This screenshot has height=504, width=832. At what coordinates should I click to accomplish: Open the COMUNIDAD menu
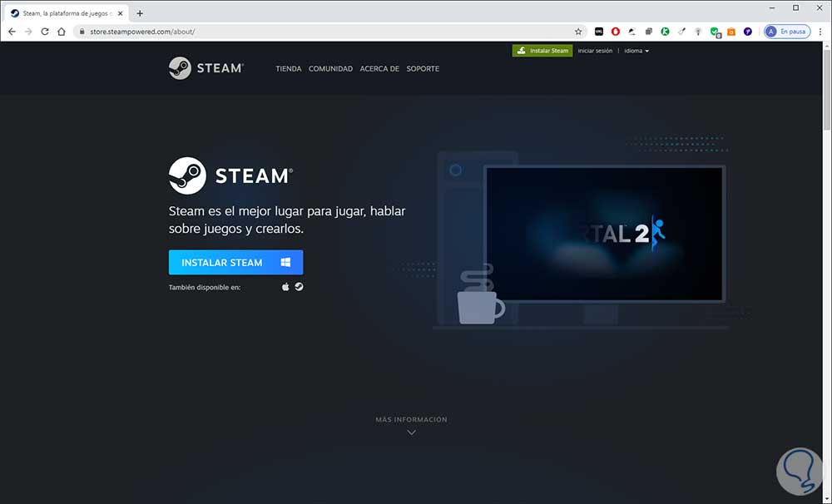pos(330,68)
